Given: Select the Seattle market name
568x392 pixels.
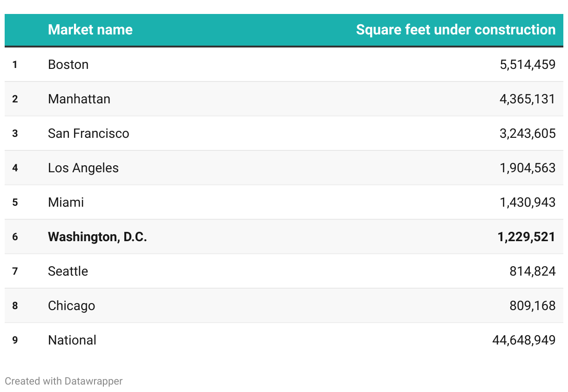Looking at the screenshot, I should coord(68,271).
